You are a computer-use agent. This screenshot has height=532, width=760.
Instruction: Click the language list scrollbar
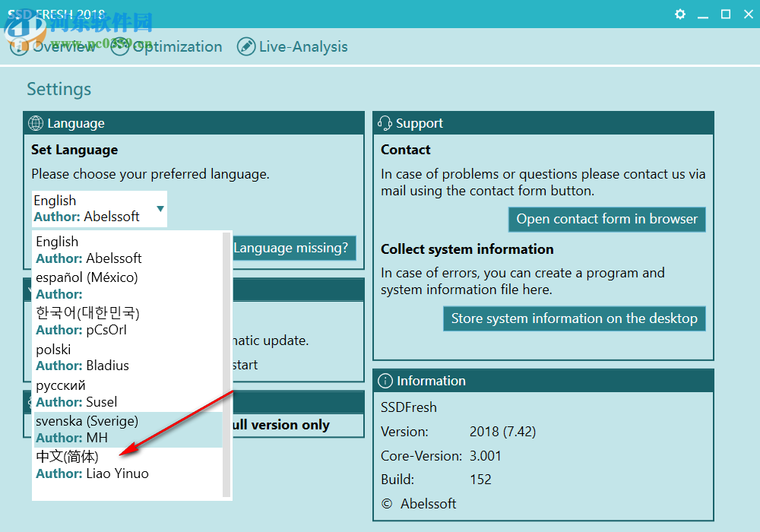click(x=226, y=365)
